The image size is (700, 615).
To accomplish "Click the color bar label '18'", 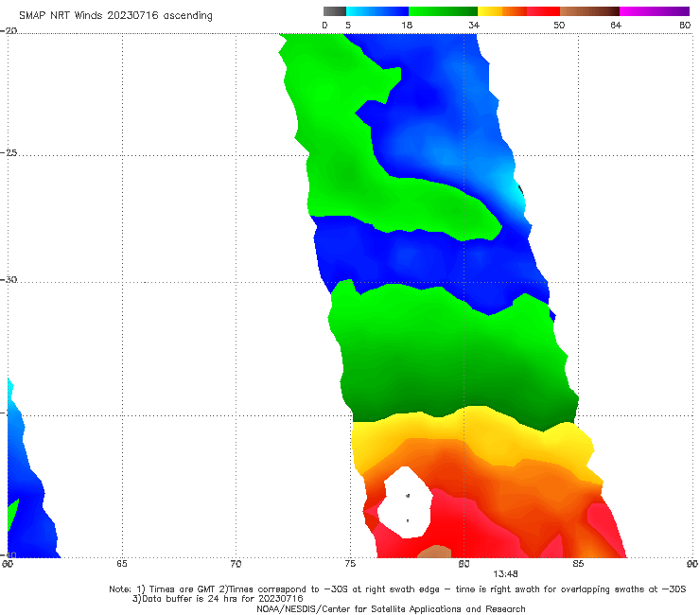I will [407, 26].
